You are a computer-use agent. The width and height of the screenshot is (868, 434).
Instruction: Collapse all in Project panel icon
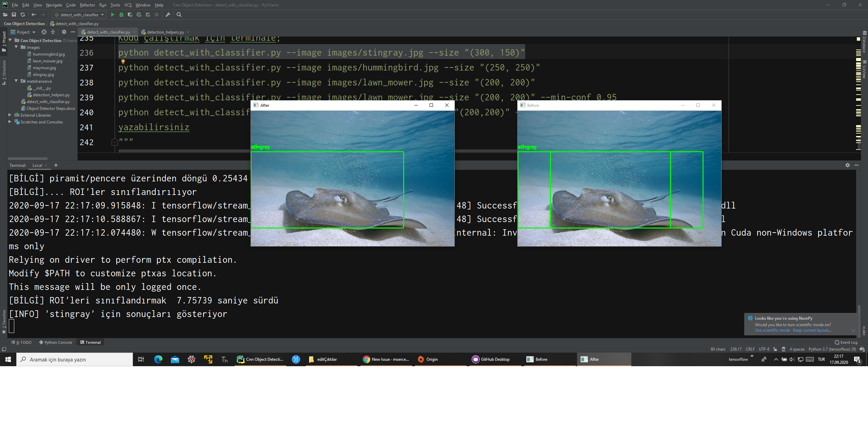coord(53,32)
